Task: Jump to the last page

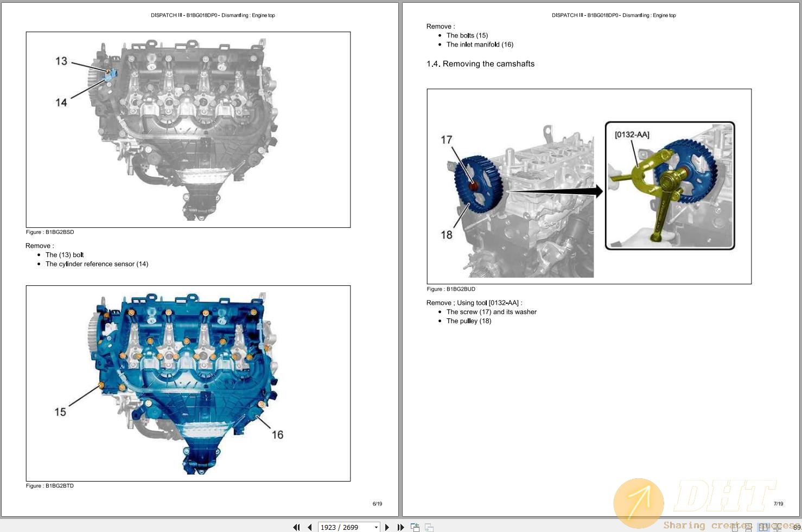Action: pyautogui.click(x=400, y=527)
